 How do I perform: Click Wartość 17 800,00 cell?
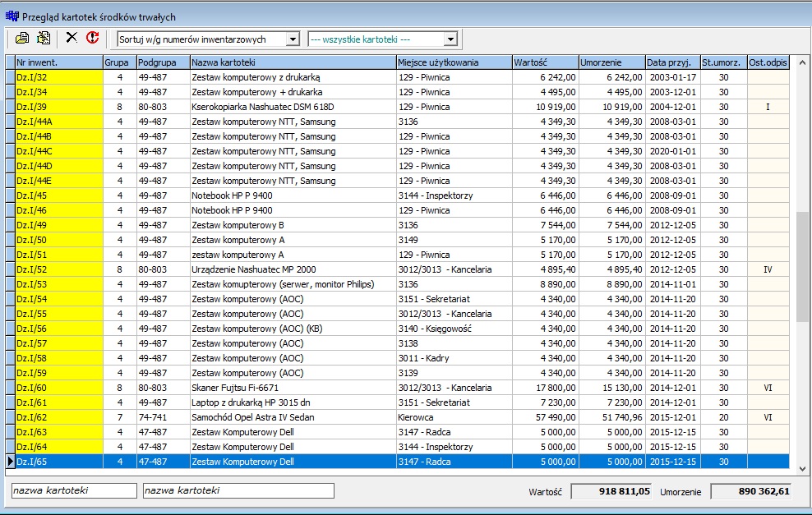545,388
